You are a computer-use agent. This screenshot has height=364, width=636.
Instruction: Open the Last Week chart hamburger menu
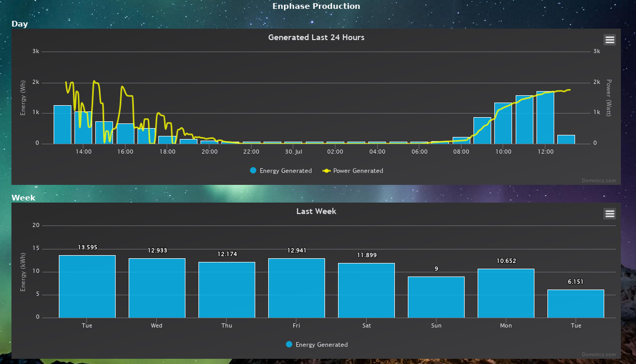pos(609,214)
